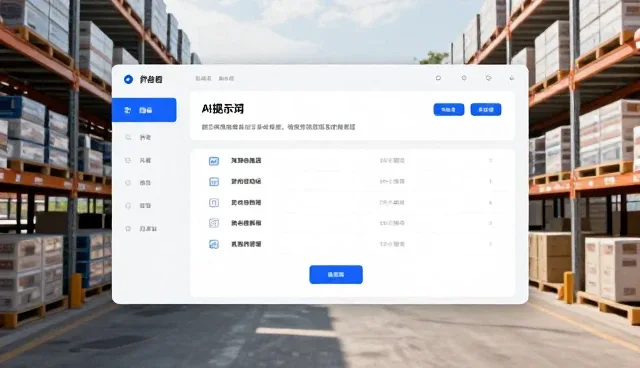This screenshot has height=368, width=640.
Task: Click the gray meta text in first list row
Action: tap(392, 160)
